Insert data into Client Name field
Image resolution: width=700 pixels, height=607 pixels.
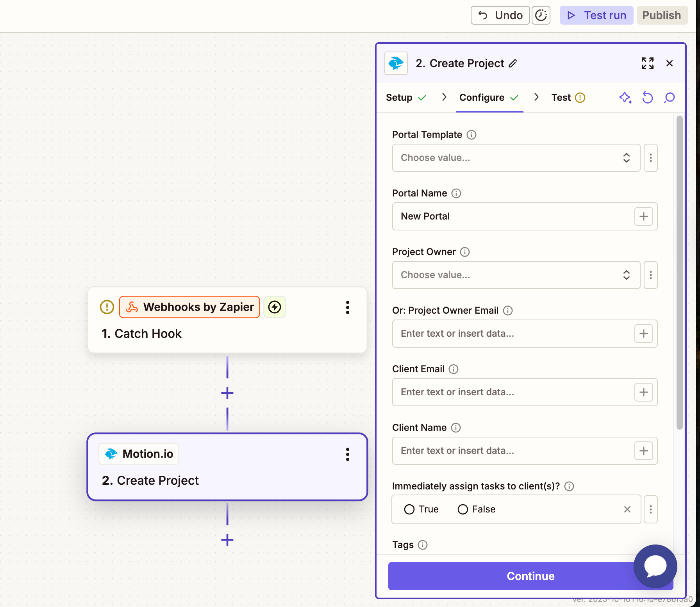click(644, 451)
